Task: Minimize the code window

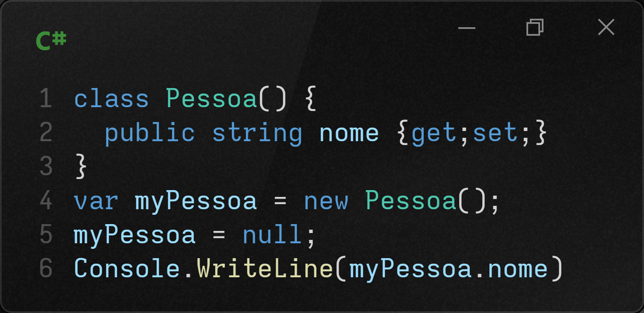Action: (x=466, y=28)
